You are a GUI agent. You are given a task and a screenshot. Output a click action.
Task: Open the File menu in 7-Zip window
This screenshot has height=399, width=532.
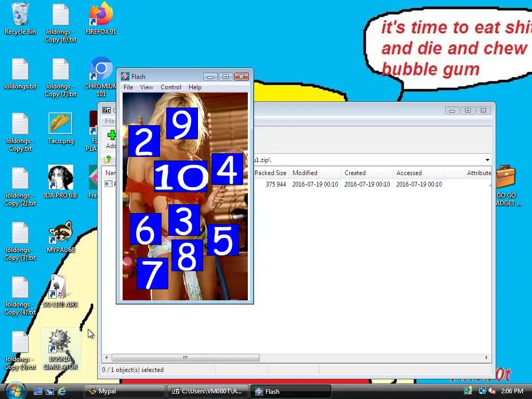coord(109,121)
